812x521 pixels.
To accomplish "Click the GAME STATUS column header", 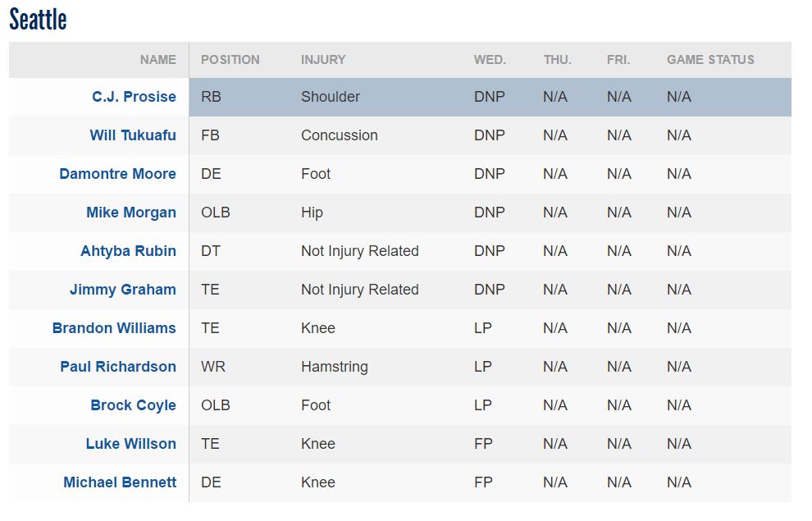I will click(x=710, y=60).
